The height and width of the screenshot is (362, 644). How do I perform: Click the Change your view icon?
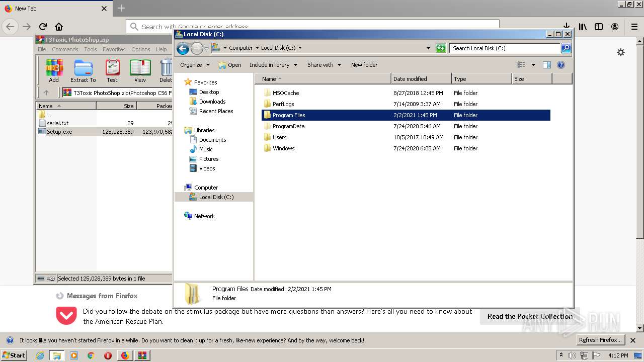521,65
